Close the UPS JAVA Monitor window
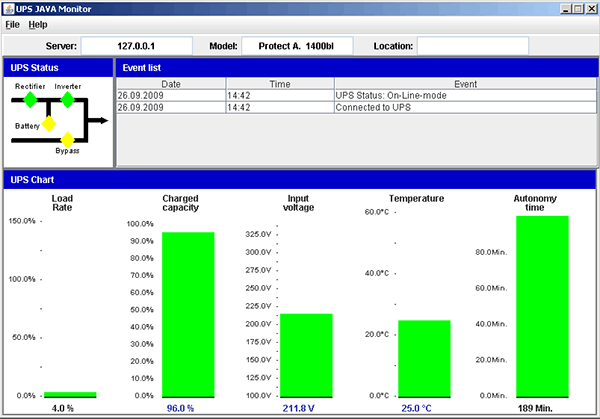The width and height of the screenshot is (600, 419). point(591,8)
